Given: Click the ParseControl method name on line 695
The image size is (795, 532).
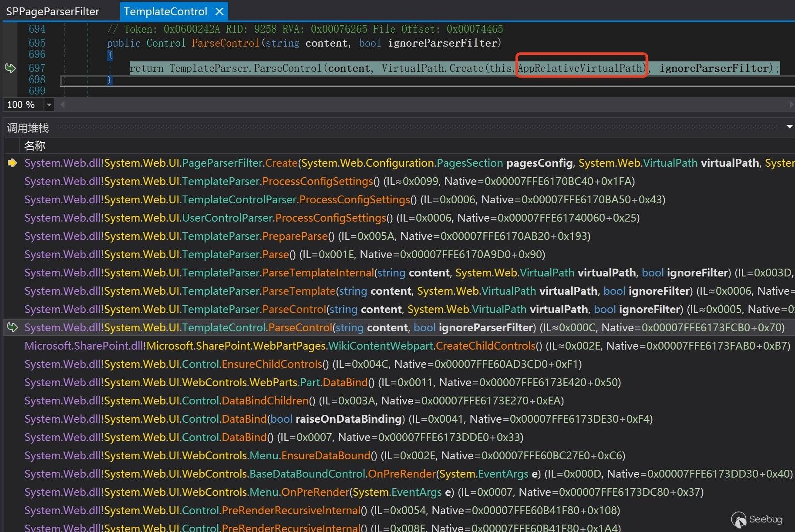Looking at the screenshot, I should tap(225, 43).
